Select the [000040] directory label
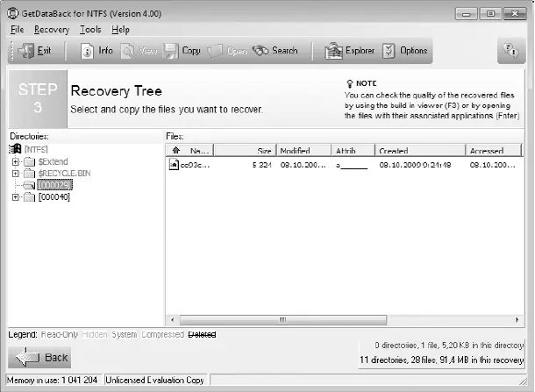The image size is (535, 392). pyautogui.click(x=54, y=196)
